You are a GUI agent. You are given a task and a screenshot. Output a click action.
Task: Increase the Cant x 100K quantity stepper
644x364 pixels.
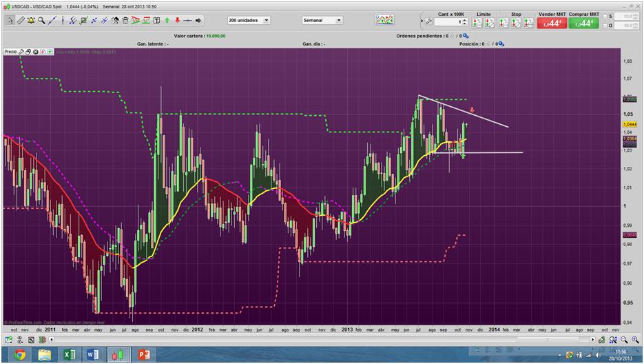pyautogui.click(x=465, y=20)
